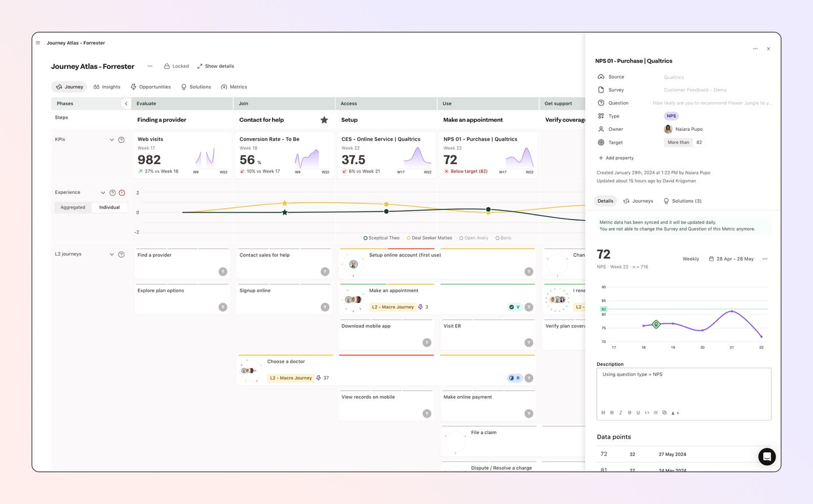This screenshot has width=813, height=504.
Task: Switch to the Opportunities tab
Action: (151, 87)
